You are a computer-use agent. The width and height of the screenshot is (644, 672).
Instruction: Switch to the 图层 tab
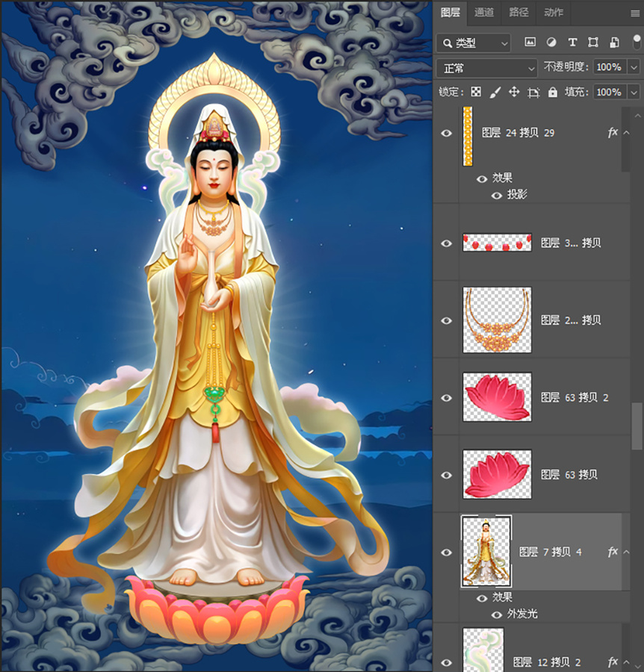tap(451, 13)
